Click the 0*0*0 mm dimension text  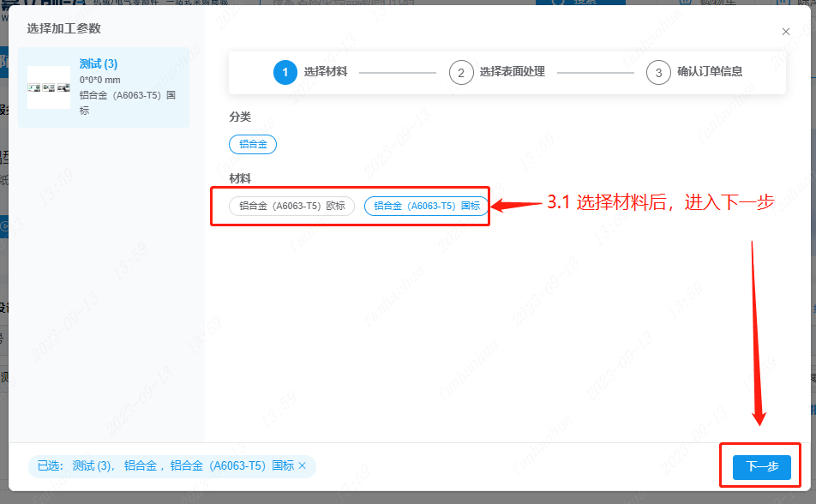coord(100,81)
